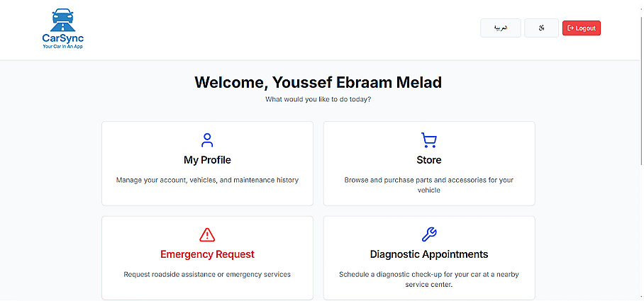Click the CarSync wordmark text
Viewport: 644px width, 301px height.
point(63,38)
